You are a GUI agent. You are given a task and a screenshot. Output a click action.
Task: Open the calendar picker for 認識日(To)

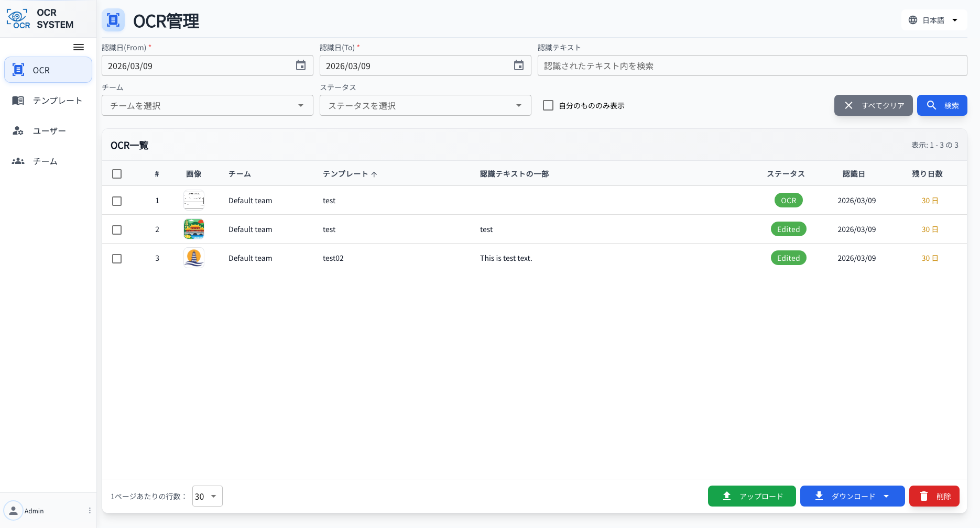pos(518,65)
